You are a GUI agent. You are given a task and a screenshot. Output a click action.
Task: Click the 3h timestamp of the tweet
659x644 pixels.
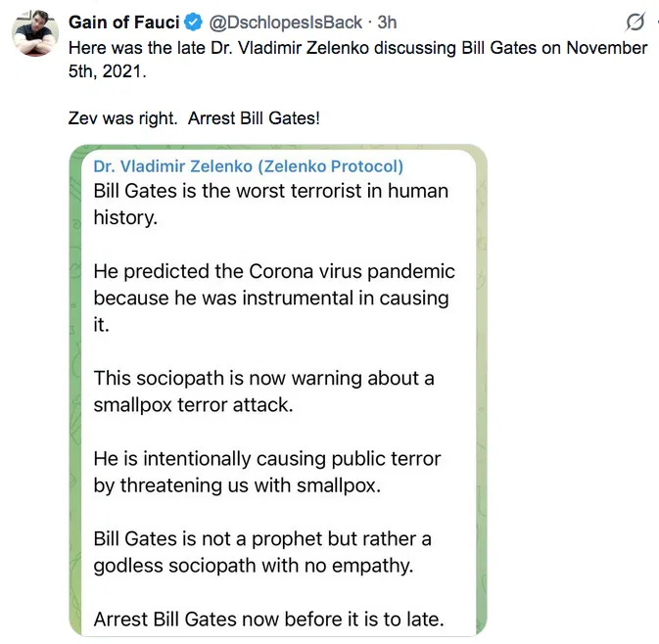(387, 23)
